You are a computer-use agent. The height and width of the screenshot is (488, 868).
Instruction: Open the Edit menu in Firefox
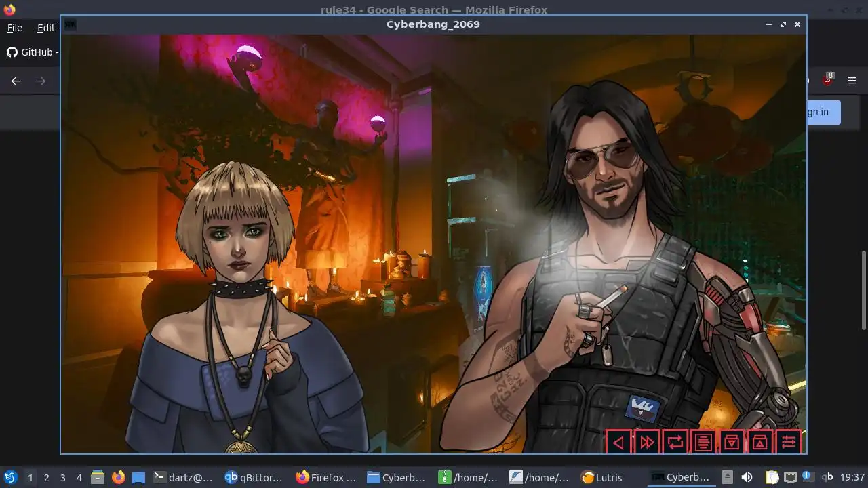46,28
